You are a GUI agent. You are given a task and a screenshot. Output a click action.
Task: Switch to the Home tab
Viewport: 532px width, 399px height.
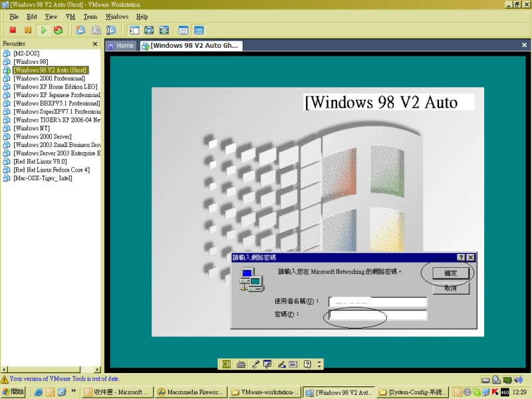click(x=120, y=46)
